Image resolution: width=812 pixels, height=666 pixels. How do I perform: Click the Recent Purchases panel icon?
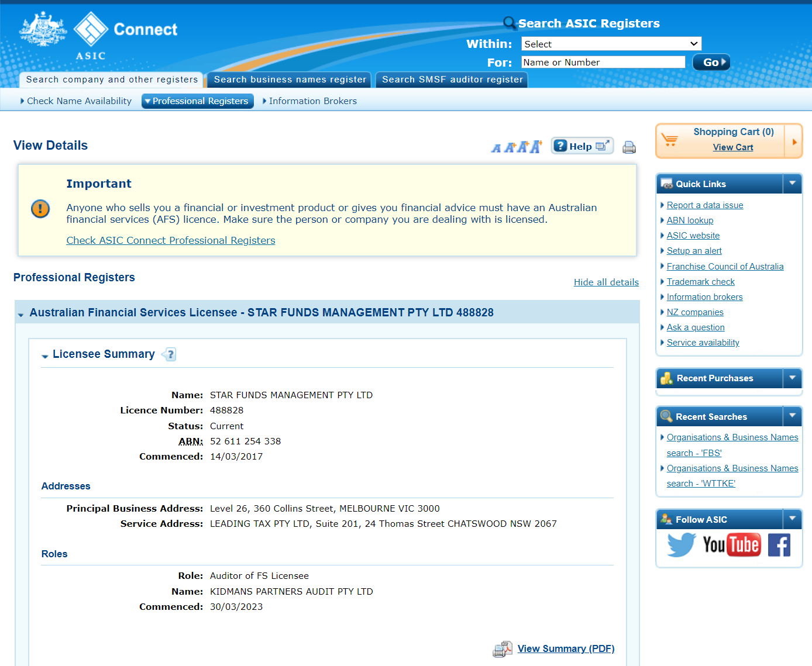click(x=667, y=378)
